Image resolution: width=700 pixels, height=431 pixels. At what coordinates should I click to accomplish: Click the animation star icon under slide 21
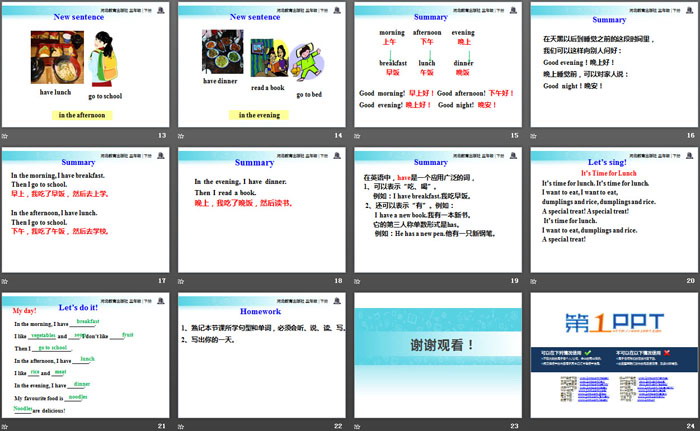(4, 427)
